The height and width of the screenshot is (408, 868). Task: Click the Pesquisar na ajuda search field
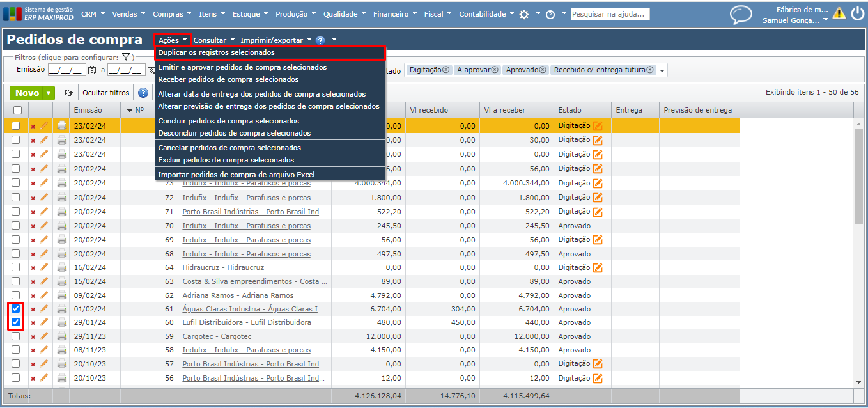(x=609, y=14)
